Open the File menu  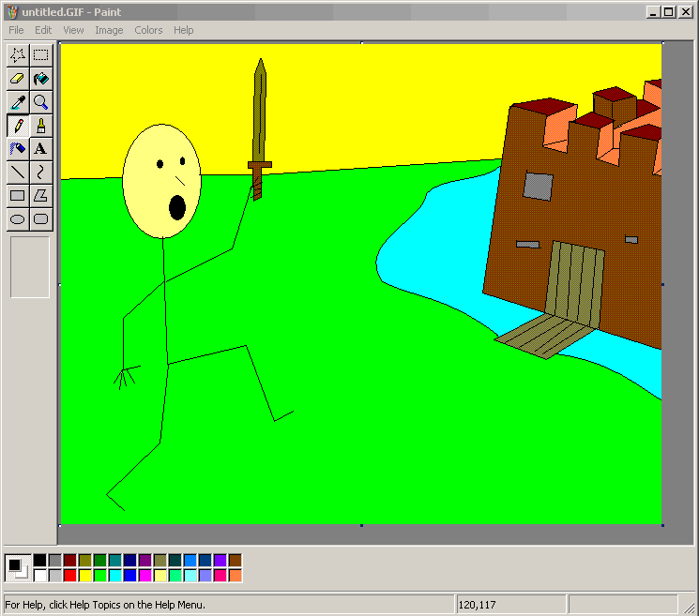[16, 30]
